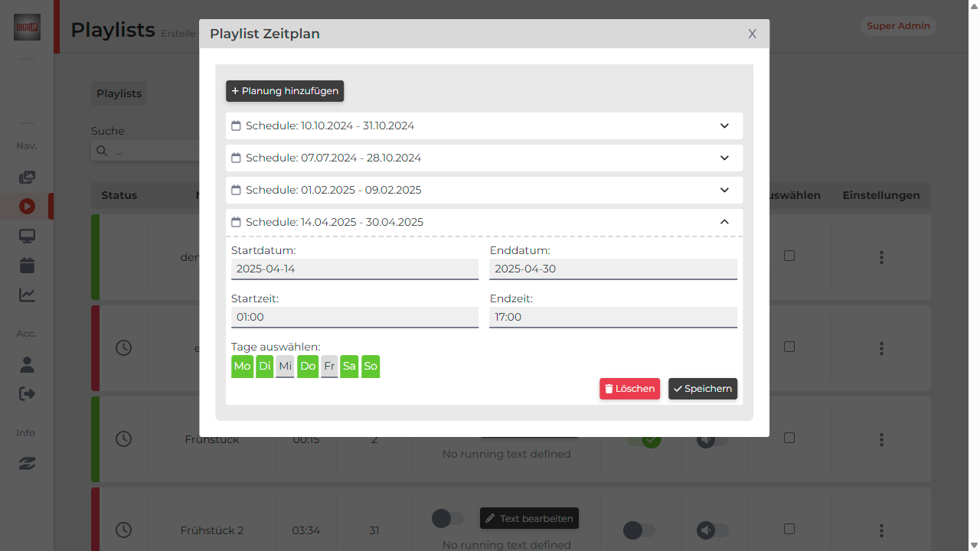980x551 pixels.
Task: Save the schedule with Speichern
Action: [x=702, y=389]
